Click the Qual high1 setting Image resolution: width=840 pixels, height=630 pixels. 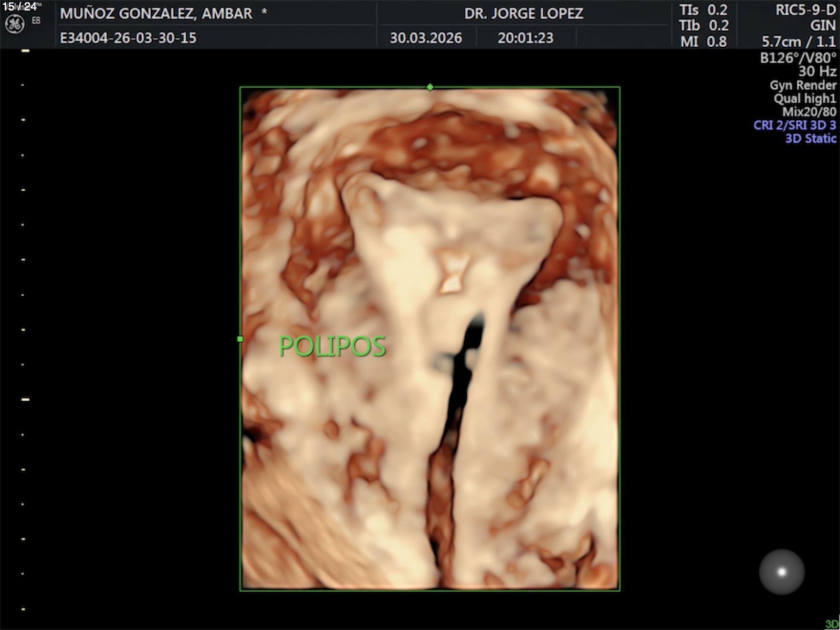pyautogui.click(x=805, y=99)
